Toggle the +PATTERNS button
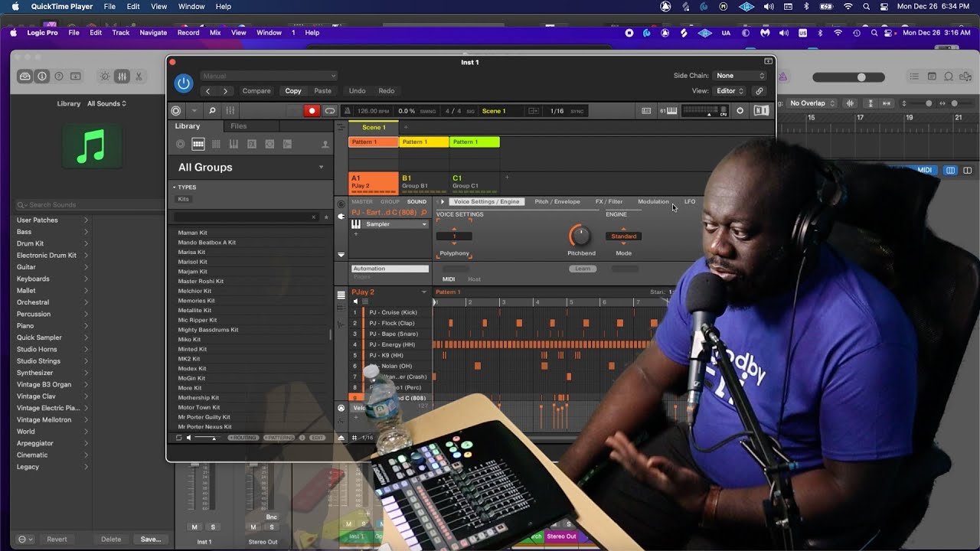 [279, 438]
